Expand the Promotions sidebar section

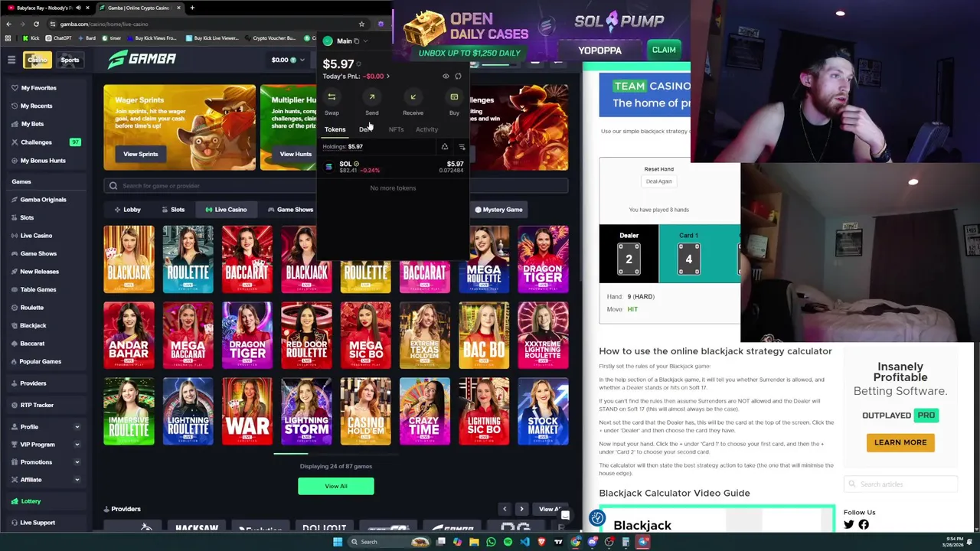pos(77,462)
